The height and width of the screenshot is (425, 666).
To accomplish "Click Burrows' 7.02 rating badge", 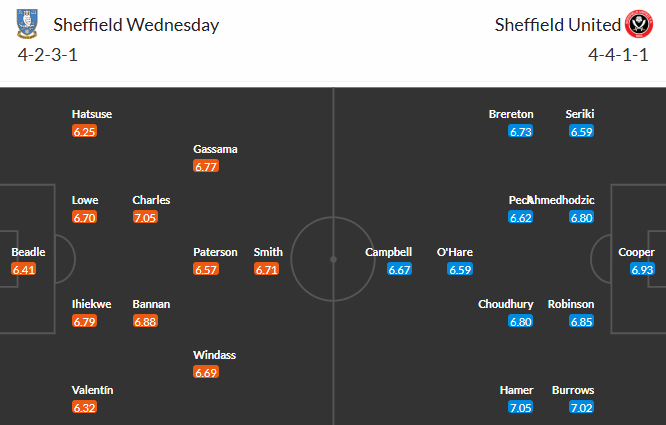I will (579, 407).
